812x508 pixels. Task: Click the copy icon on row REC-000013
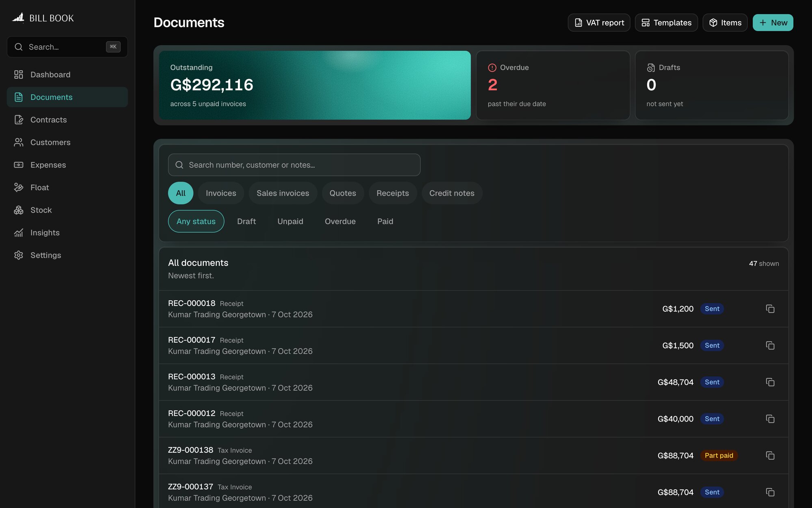coord(770,382)
